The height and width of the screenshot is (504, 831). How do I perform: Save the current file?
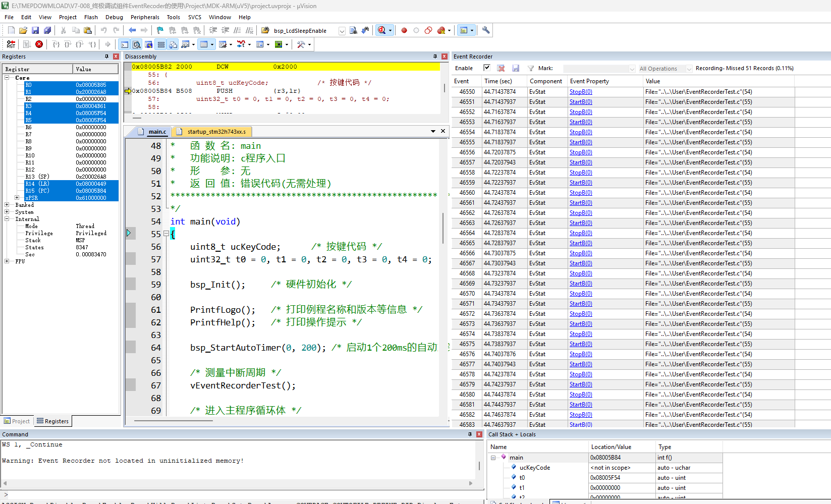35,30
